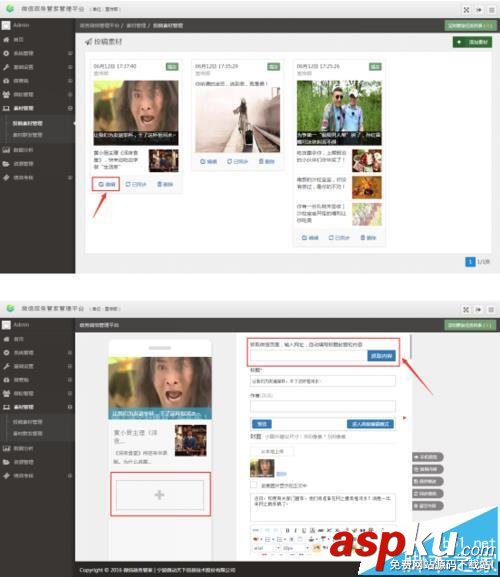This screenshot has height=577, width=500.
Task: Open tag icon menu in top screenshot sidebar
Action: point(6,177)
